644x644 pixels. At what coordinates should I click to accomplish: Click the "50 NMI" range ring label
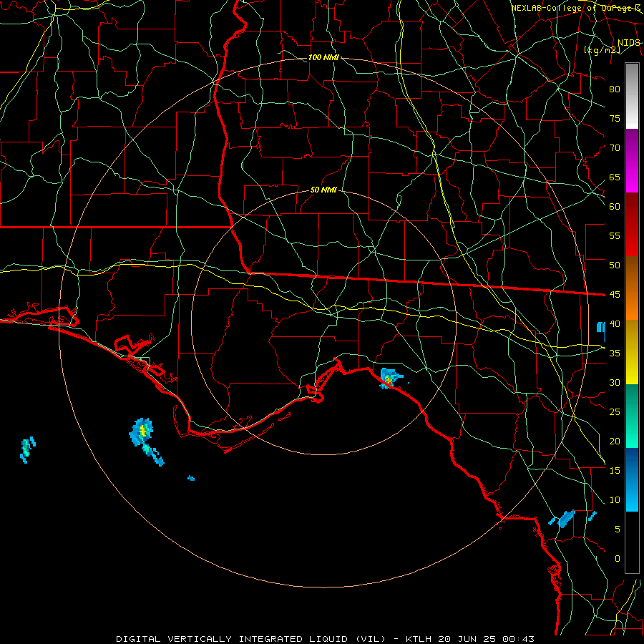[323, 190]
